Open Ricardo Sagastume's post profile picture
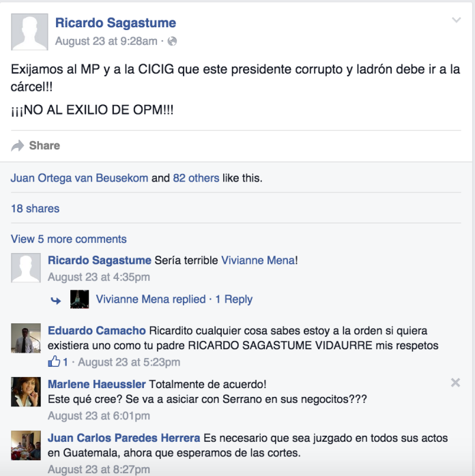Screen dimensions: 475x476 click(29, 32)
